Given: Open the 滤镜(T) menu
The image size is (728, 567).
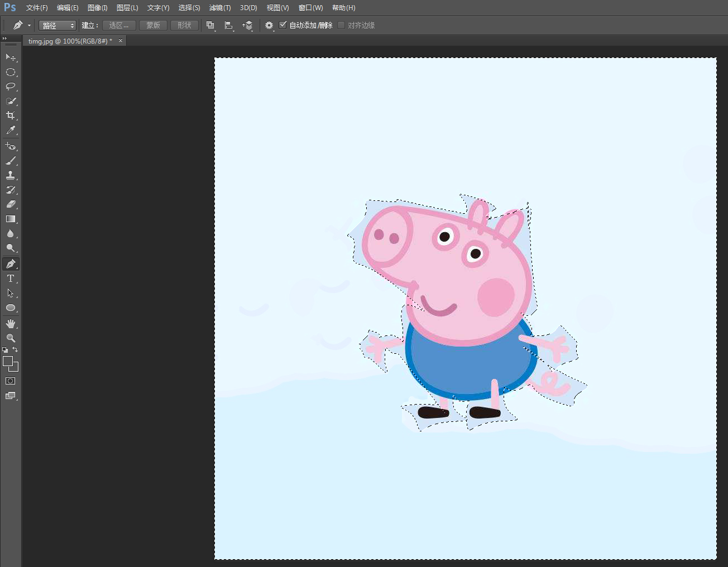Looking at the screenshot, I should (220, 8).
